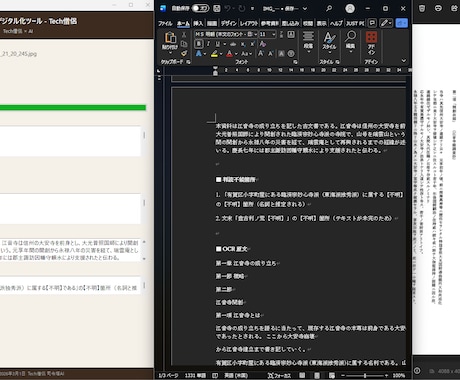The image size is (460, 380).
Task: Click the page count in status bar
Action: pos(168,376)
